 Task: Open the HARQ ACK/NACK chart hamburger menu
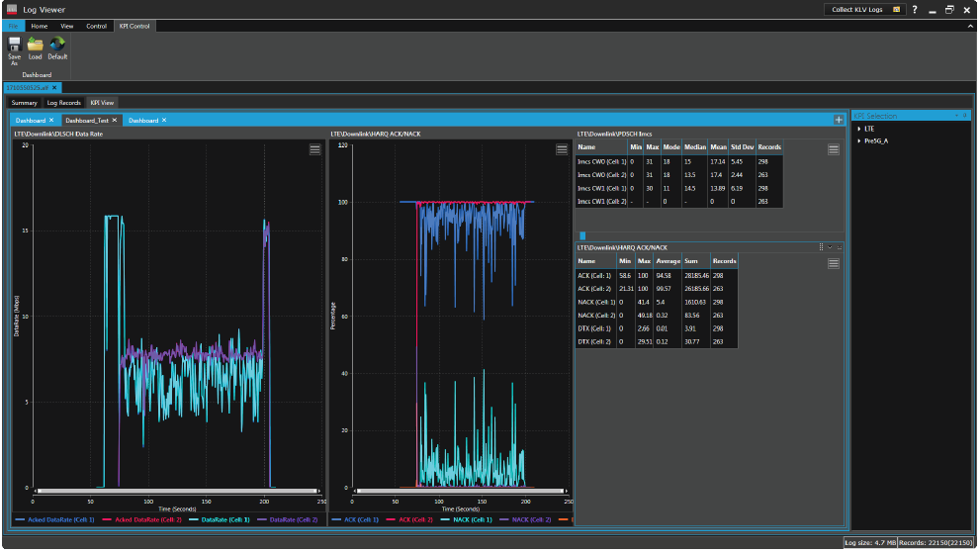(563, 149)
